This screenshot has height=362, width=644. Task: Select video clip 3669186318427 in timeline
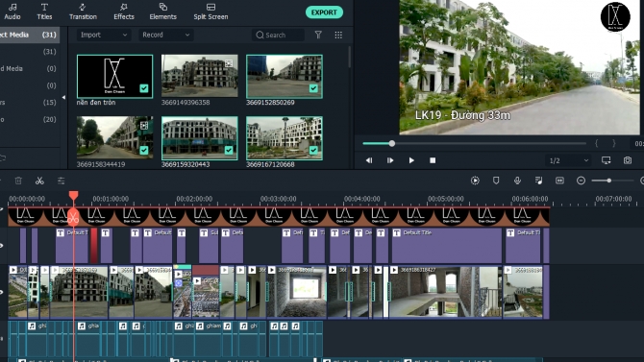[x=445, y=291]
